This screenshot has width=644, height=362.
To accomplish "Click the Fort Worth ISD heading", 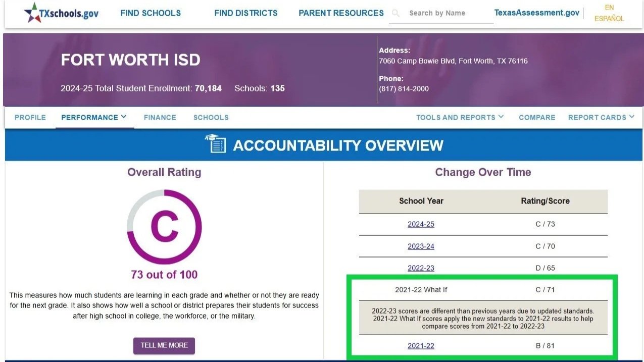I will point(131,60).
